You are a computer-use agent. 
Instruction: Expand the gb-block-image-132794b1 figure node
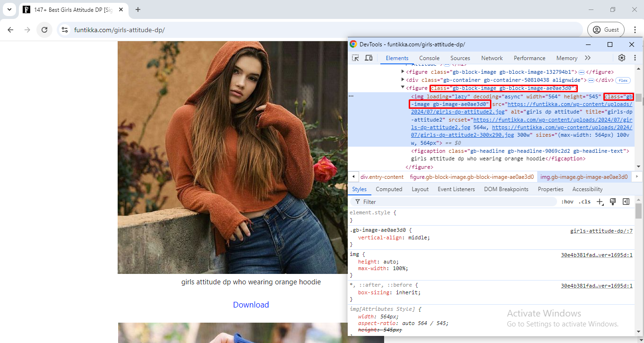pos(403,71)
